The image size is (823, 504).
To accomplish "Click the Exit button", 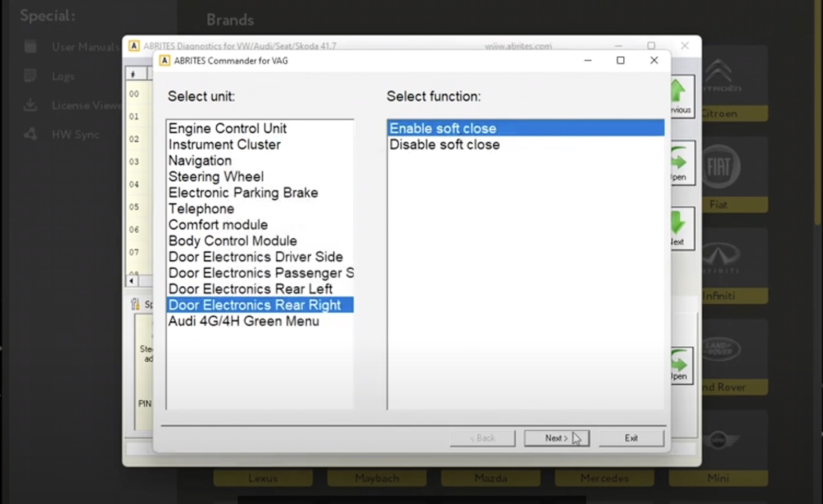I will pyautogui.click(x=631, y=438).
